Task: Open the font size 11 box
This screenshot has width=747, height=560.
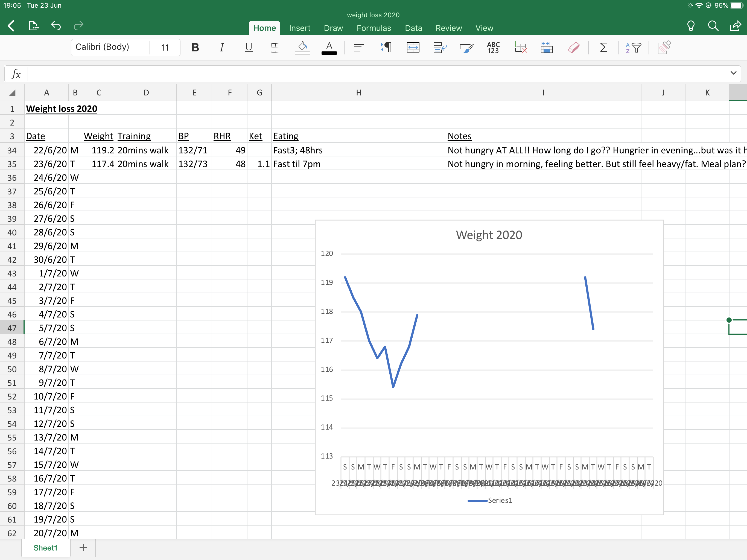Action: coord(165,47)
